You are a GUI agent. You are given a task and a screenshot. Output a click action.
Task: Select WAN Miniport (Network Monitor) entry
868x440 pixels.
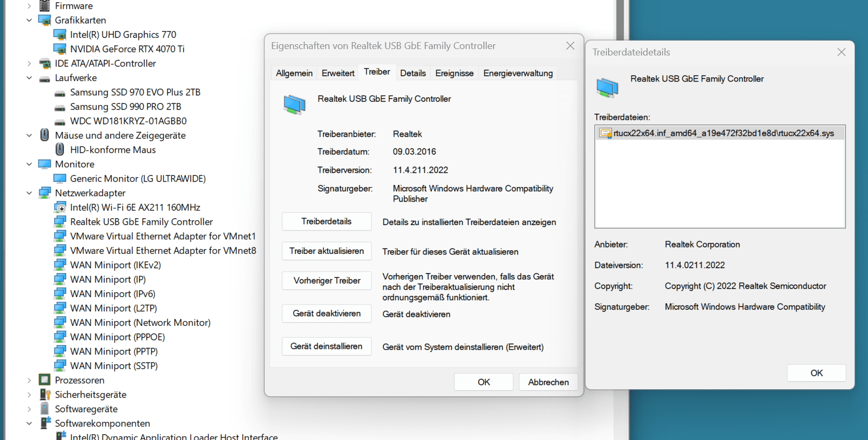pyautogui.click(x=140, y=323)
